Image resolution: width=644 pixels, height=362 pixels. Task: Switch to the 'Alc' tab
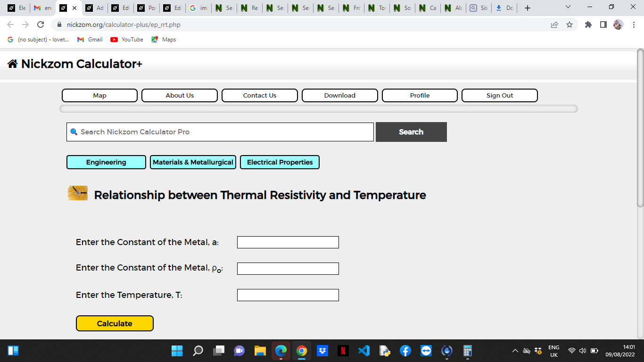click(453, 8)
